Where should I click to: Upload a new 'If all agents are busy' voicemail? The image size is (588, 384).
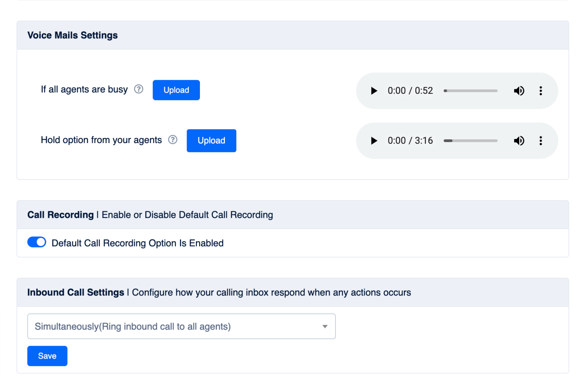[176, 90]
